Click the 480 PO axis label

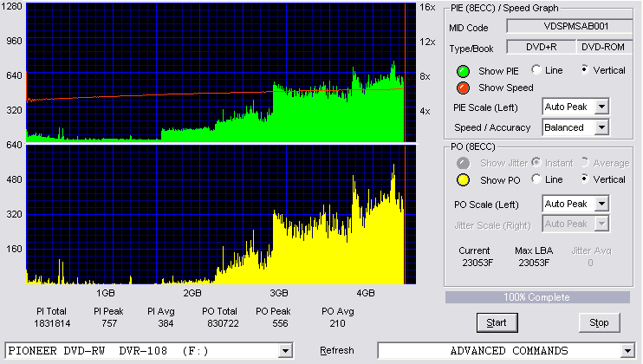tap(15, 179)
